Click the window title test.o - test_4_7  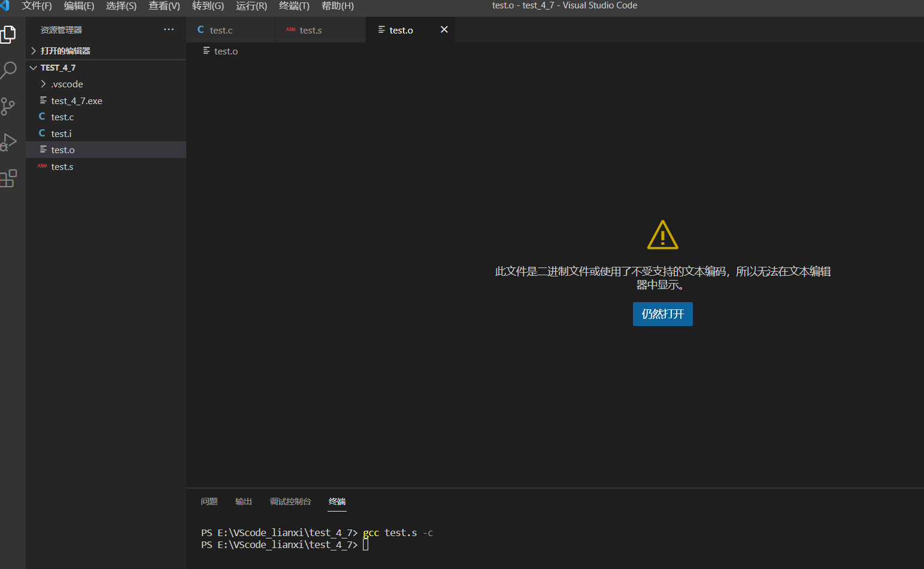click(564, 5)
